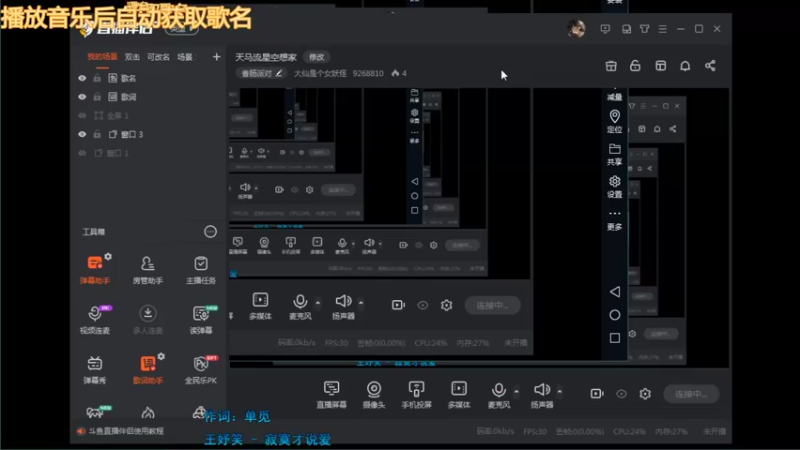The height and width of the screenshot is (450, 800).
Task: Switch to the 双击 scene tab
Action: (x=132, y=57)
